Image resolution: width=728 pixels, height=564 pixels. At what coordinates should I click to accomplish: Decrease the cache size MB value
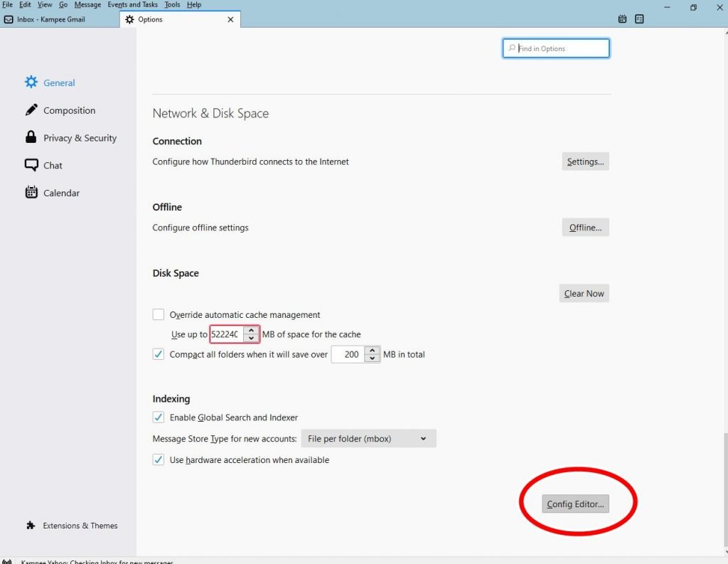pyautogui.click(x=251, y=339)
